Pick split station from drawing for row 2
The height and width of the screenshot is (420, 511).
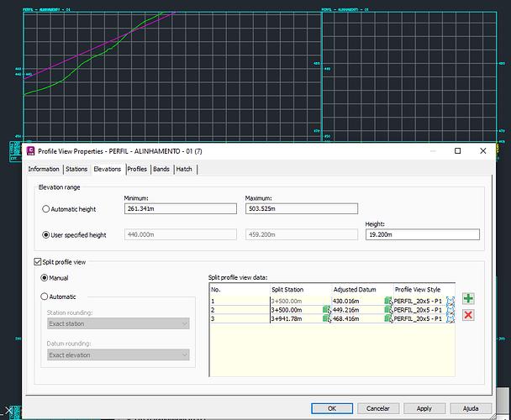327,309
